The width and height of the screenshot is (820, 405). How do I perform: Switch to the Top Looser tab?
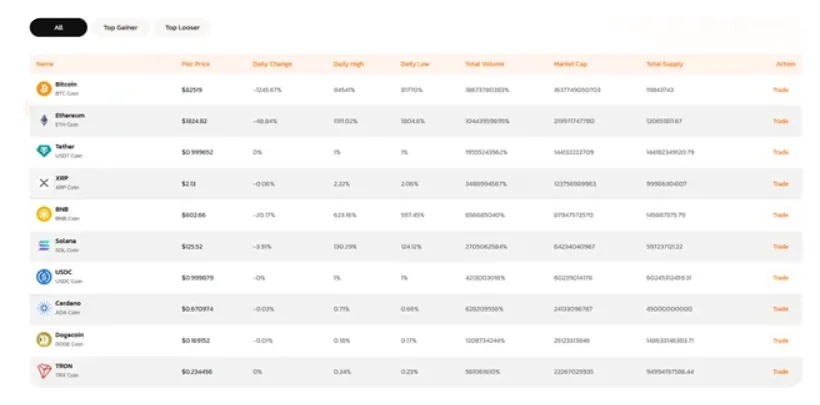pos(182,28)
